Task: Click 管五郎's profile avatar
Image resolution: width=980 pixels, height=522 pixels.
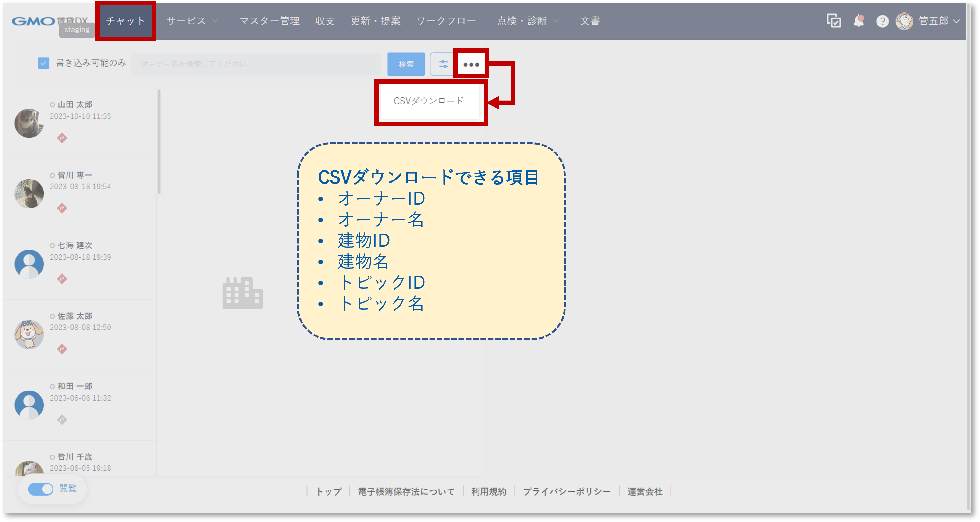Action: [905, 21]
